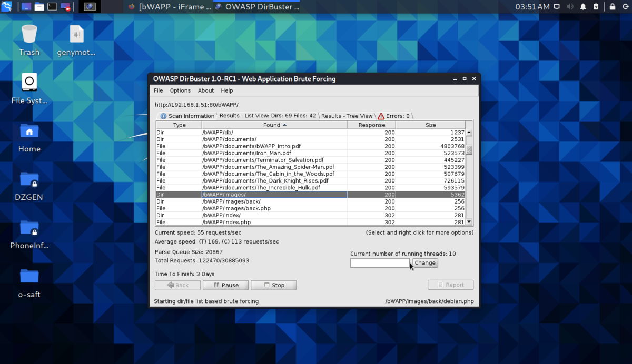Switch to Results - Tree View tab

pos(347,116)
